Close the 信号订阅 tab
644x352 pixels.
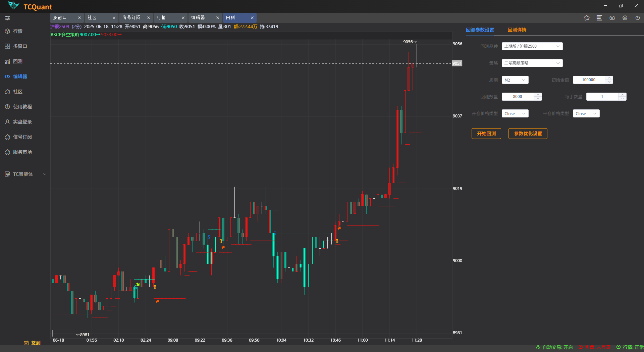[149, 18]
